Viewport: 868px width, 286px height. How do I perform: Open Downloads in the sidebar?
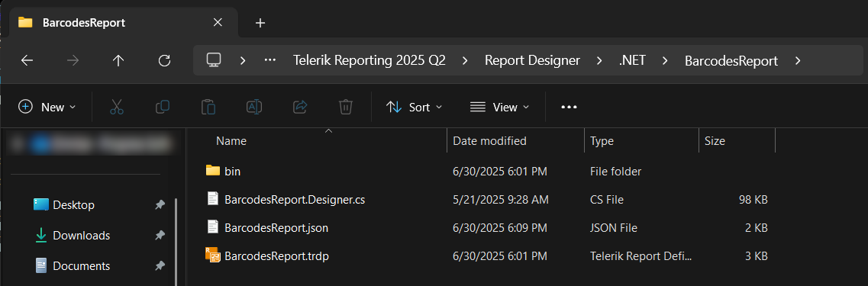[82, 235]
